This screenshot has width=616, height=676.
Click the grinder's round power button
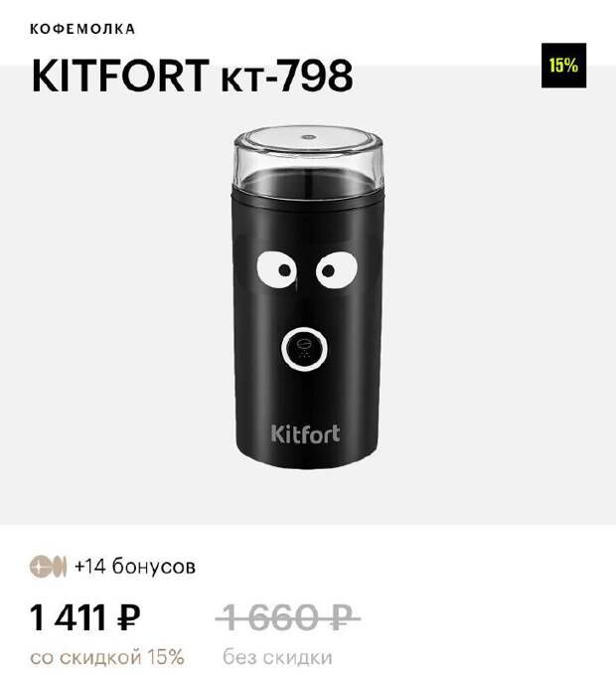point(304,349)
